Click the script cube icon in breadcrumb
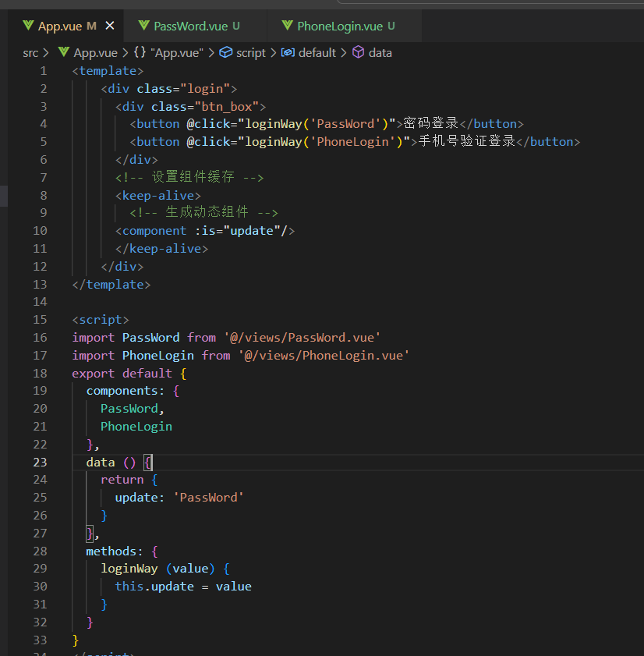This screenshot has height=656, width=644. click(226, 52)
